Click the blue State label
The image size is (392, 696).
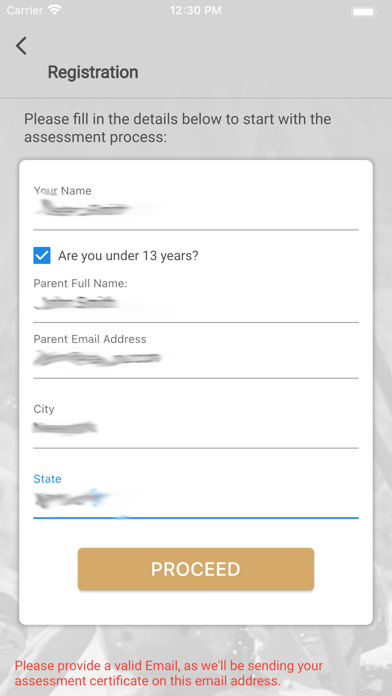click(x=48, y=479)
